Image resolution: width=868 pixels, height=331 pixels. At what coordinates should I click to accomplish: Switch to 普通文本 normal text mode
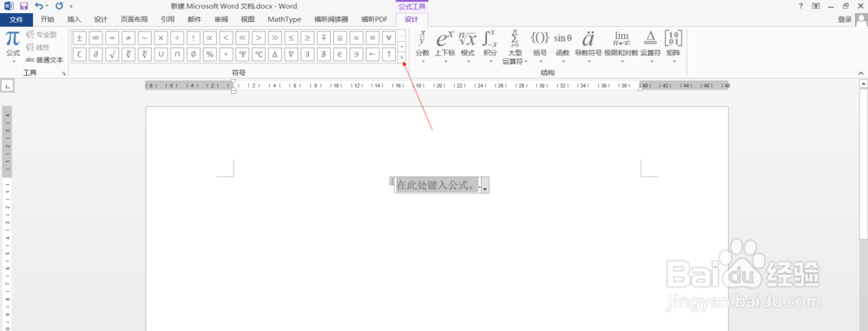(45, 60)
